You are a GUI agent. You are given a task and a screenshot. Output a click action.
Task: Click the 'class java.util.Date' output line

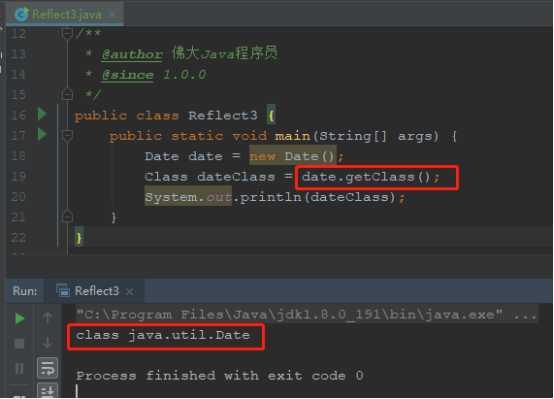tap(163, 335)
